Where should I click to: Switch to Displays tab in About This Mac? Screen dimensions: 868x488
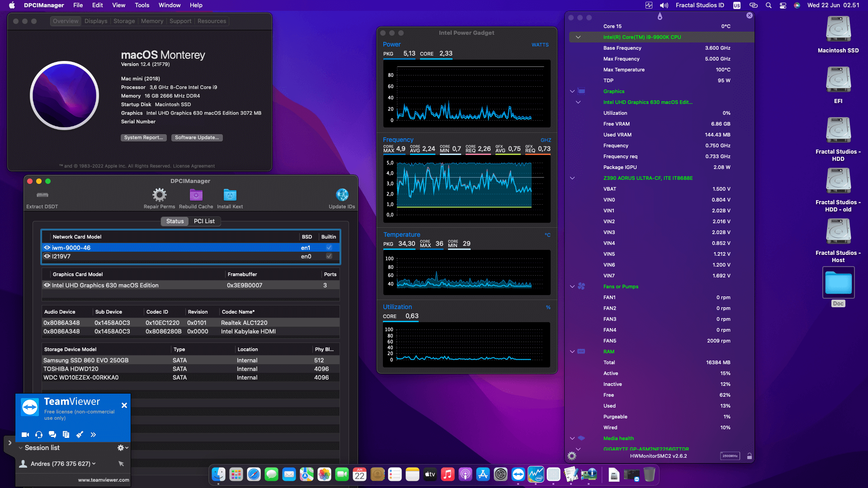tap(96, 21)
